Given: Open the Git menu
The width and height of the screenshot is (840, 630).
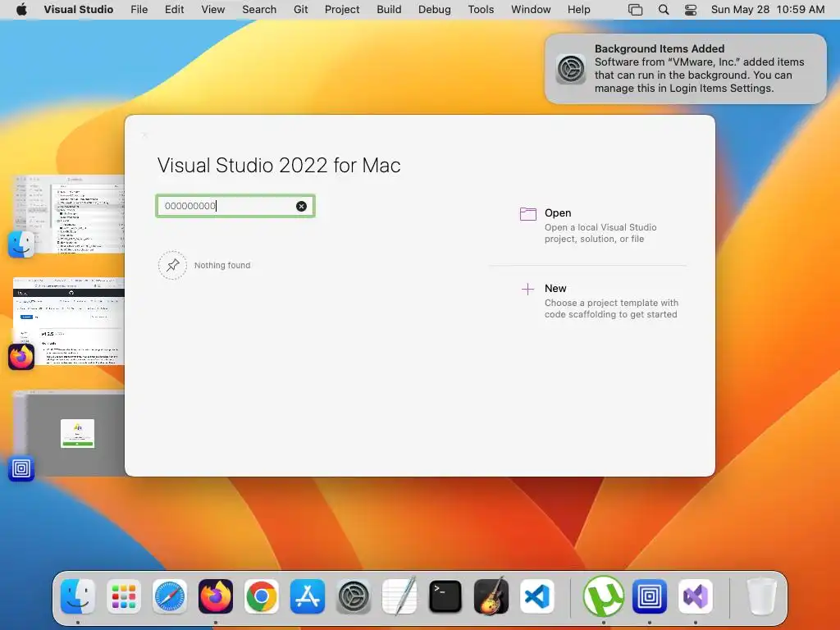Looking at the screenshot, I should (x=301, y=10).
